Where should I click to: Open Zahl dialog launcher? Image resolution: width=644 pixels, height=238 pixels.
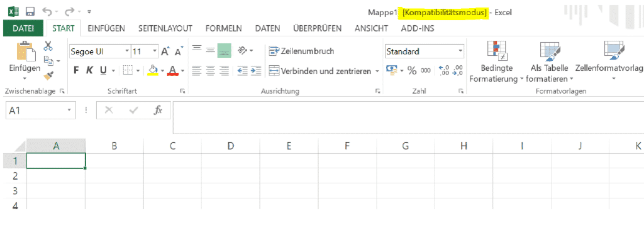click(461, 92)
